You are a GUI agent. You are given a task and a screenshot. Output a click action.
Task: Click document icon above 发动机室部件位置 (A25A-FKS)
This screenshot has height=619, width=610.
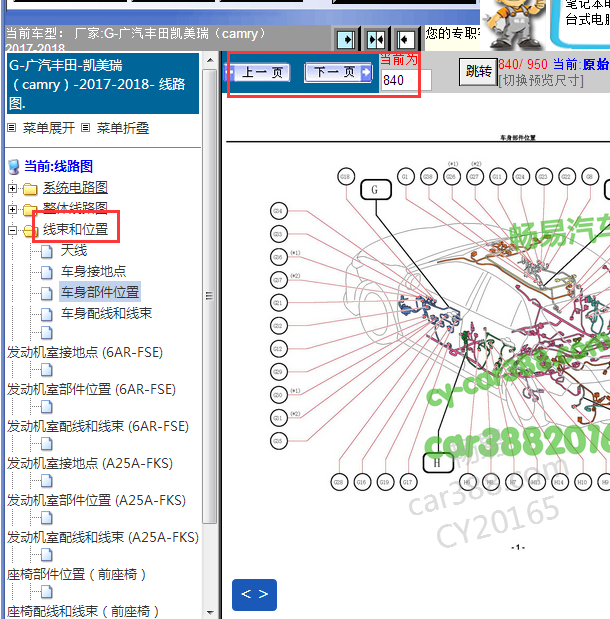[x=47, y=481]
